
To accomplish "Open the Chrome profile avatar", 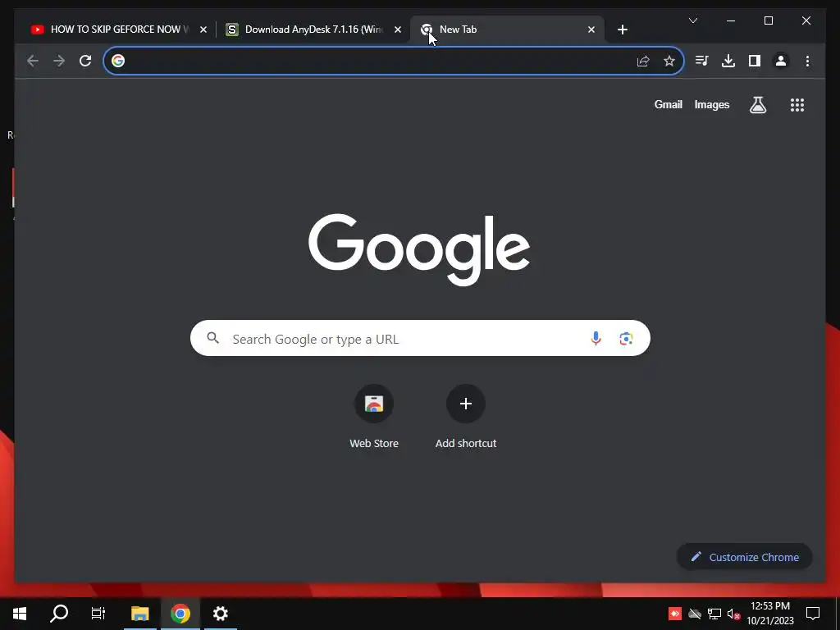I will pyautogui.click(x=781, y=61).
